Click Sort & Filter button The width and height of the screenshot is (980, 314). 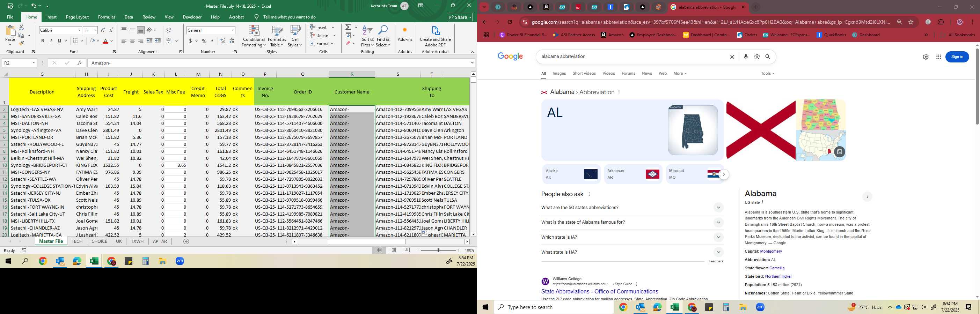pos(367,37)
